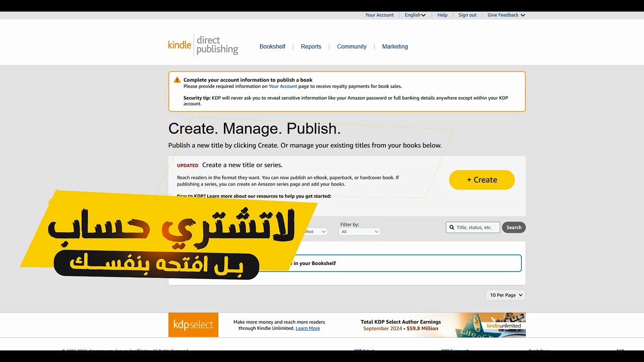Open Your Account in top bar
Image resolution: width=644 pixels, height=362 pixels.
[379, 15]
